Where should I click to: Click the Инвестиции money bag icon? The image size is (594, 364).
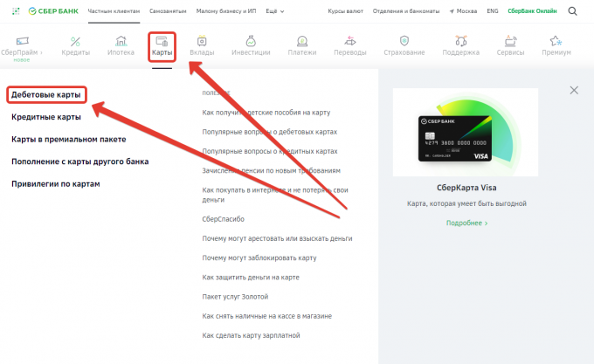[251, 41]
